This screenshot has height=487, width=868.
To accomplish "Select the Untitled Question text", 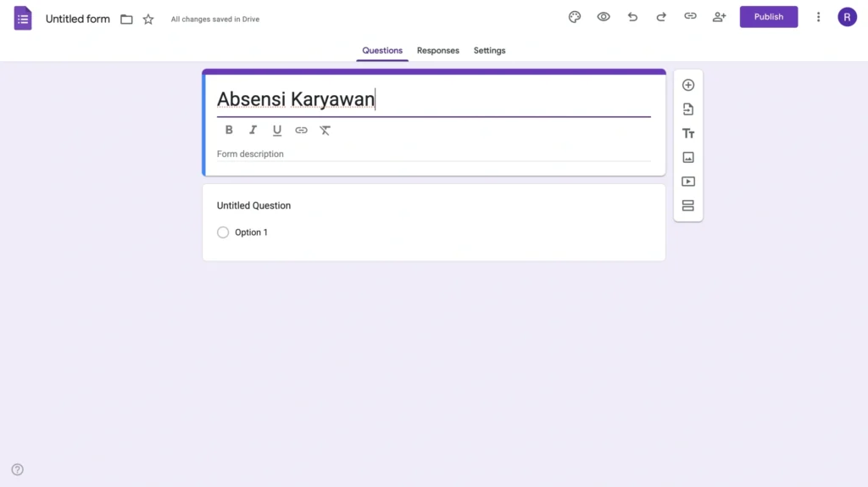I will tap(253, 205).
